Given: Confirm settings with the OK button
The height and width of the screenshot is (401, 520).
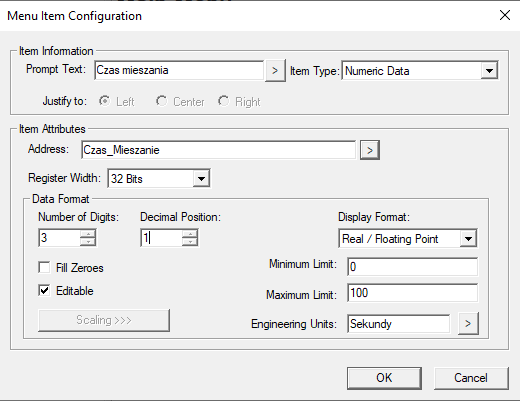Looking at the screenshot, I should click(x=384, y=378).
